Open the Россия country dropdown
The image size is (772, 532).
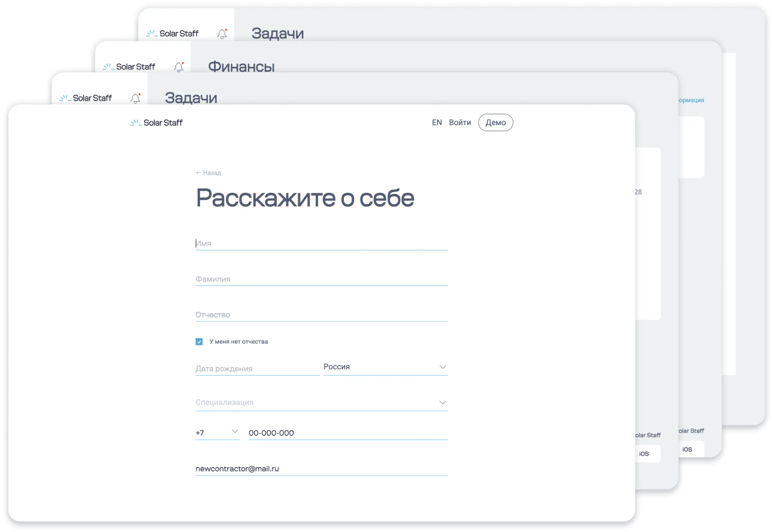[x=385, y=367]
